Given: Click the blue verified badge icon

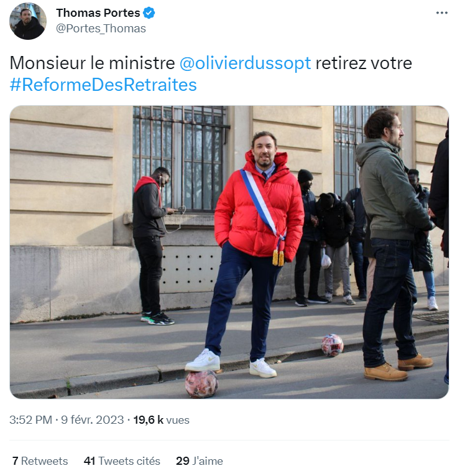Looking at the screenshot, I should tap(149, 12).
